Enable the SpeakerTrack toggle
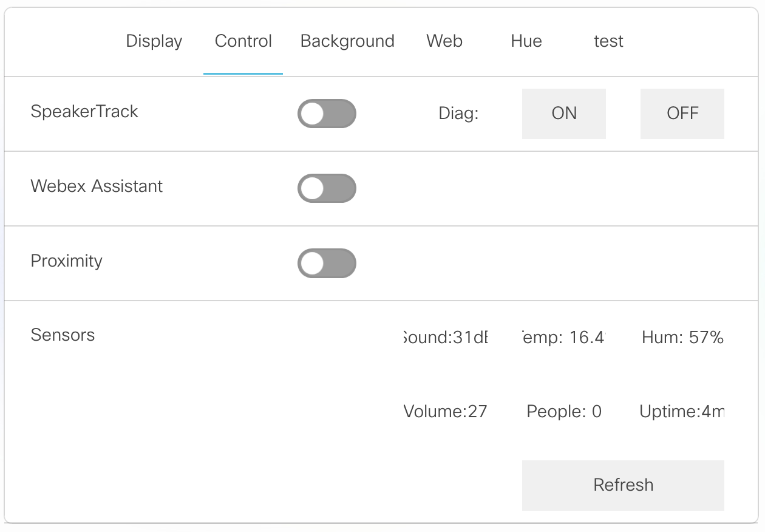 tap(327, 114)
